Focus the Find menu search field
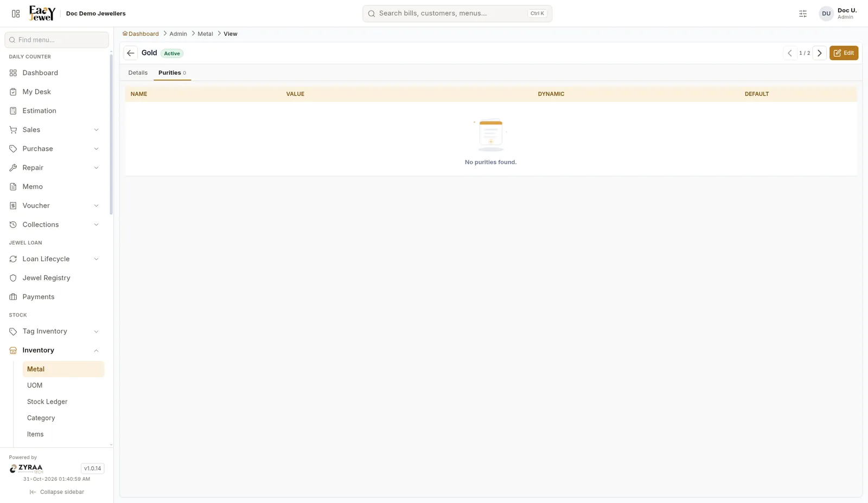Image resolution: width=868 pixels, height=503 pixels. [x=56, y=40]
